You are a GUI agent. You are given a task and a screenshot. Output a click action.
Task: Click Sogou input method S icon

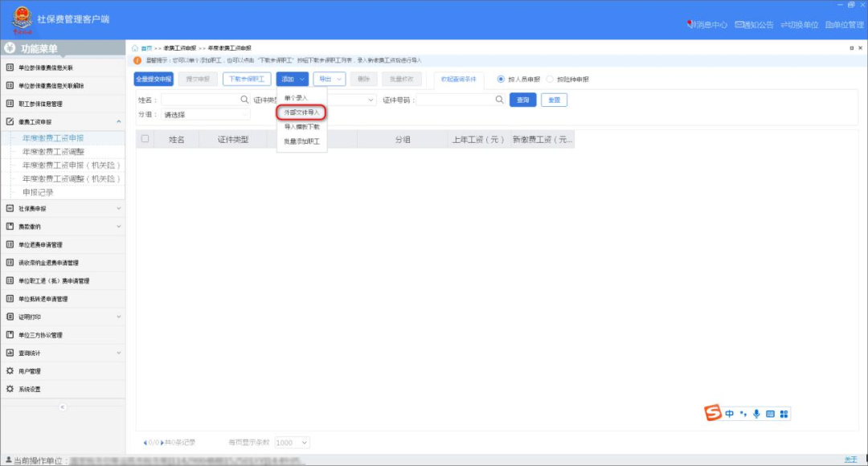coord(712,413)
